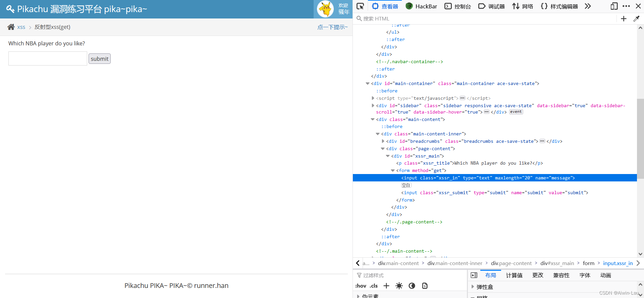
Task: Open the Layout (布局) sidebar tab
Action: pyautogui.click(x=491, y=275)
